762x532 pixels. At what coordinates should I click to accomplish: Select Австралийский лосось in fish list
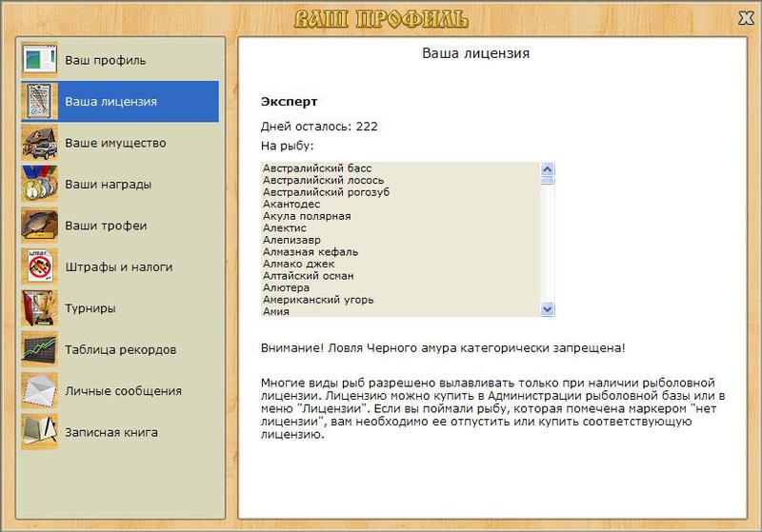(400, 180)
